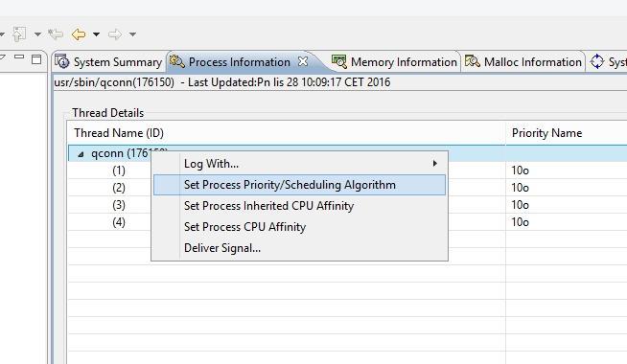This screenshot has width=627, height=364.
Task: Click the last edit location icon
Action: pyautogui.click(x=56, y=34)
